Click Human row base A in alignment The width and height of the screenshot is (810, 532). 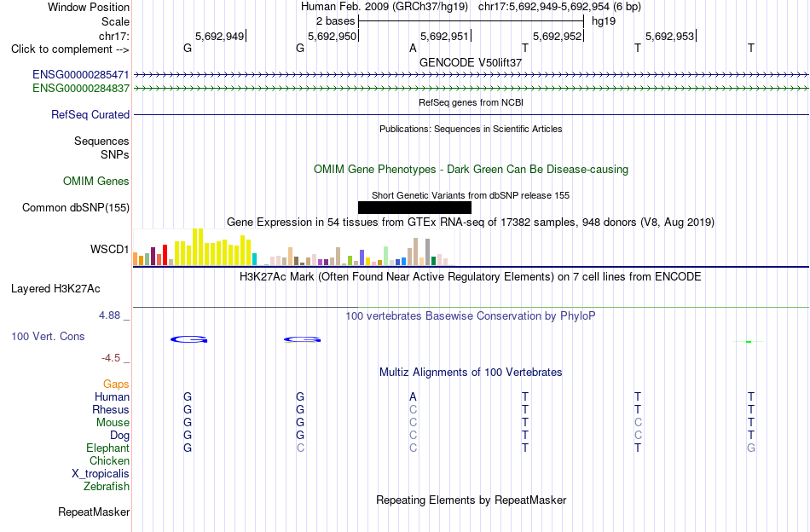[x=413, y=396]
